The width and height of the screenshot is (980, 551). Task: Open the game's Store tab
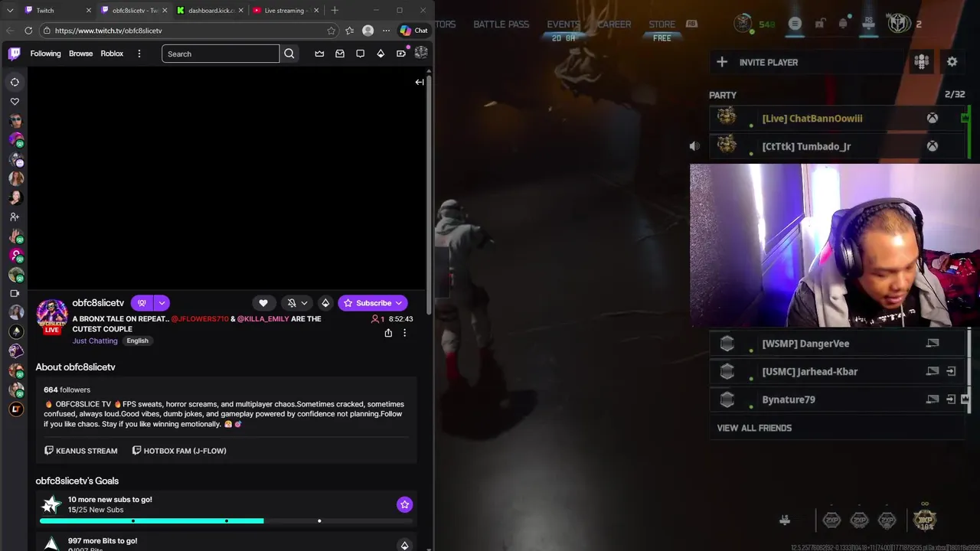(662, 24)
